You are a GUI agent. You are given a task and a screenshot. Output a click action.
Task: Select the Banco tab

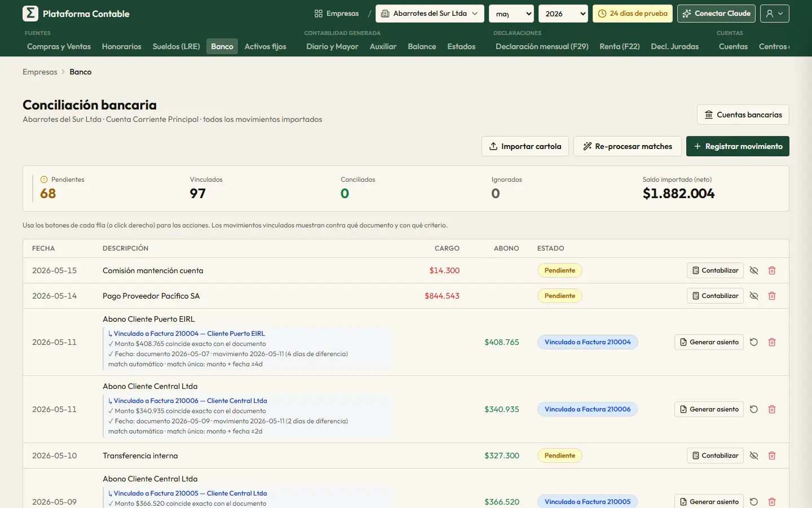[x=222, y=46]
